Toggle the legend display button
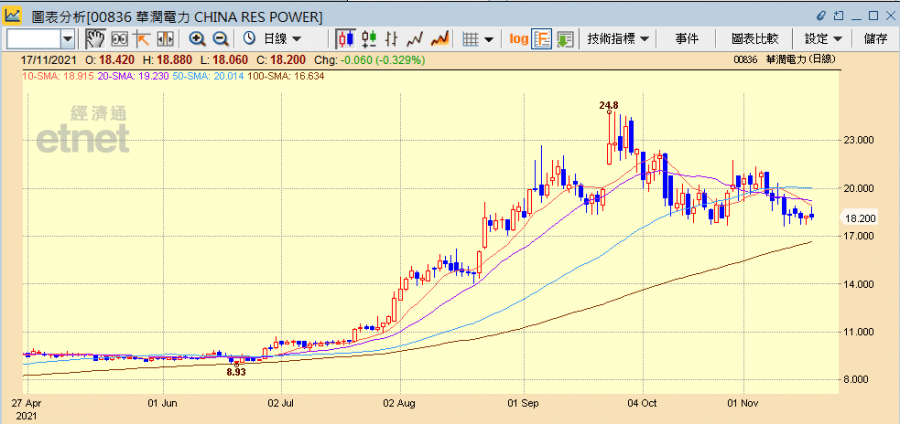Image resolution: width=900 pixels, height=424 pixels. tap(542, 39)
